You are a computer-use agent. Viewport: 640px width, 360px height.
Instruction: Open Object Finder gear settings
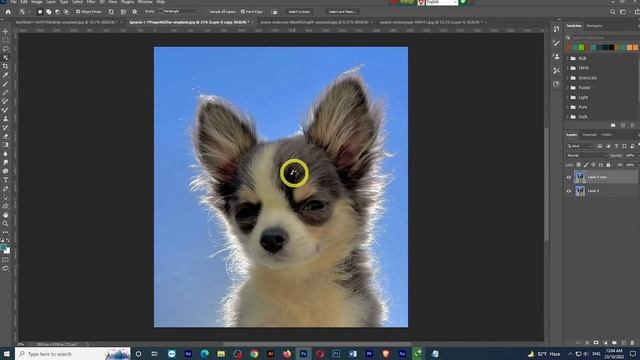coord(135,12)
